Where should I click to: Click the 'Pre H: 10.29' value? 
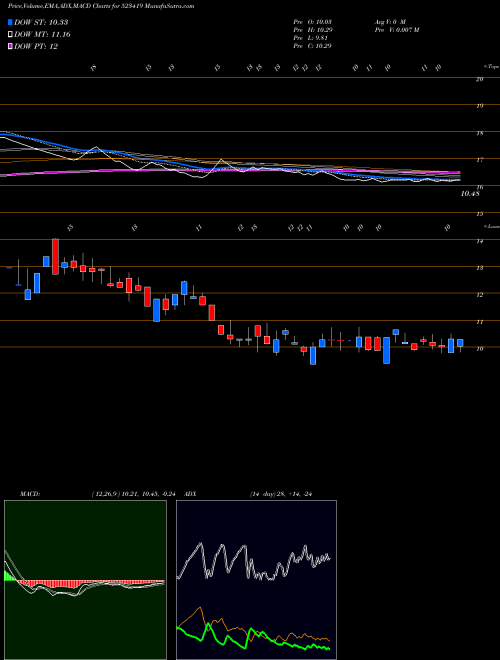click(313, 30)
